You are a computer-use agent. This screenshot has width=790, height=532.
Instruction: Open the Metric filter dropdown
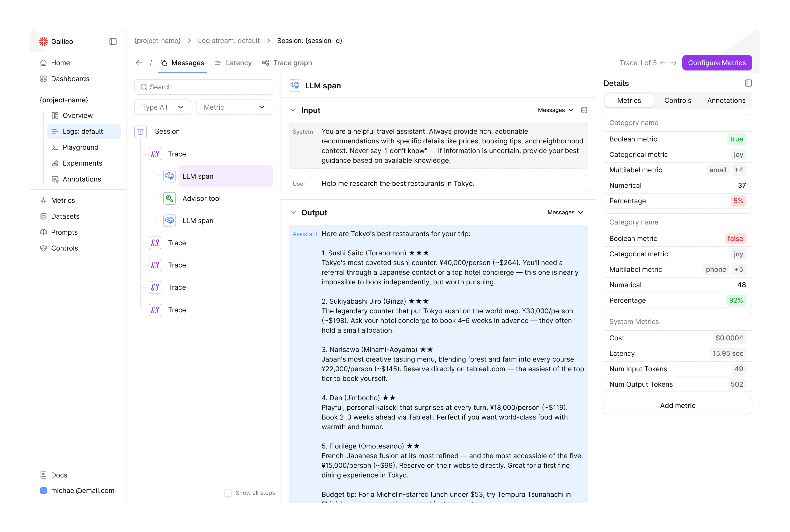(234, 107)
